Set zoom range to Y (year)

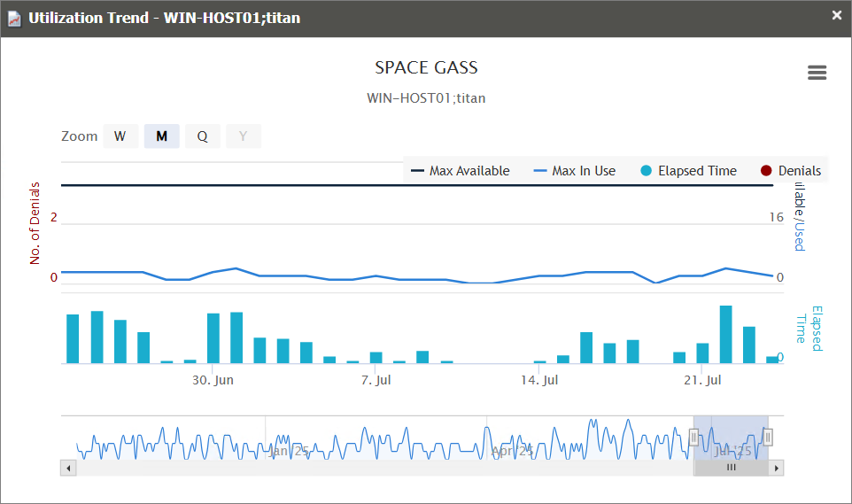pos(243,136)
